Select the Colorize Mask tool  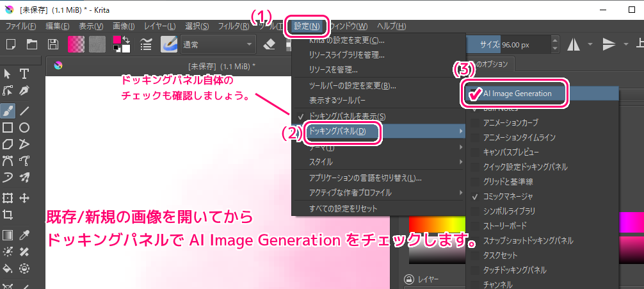pyautogui.click(x=8, y=252)
